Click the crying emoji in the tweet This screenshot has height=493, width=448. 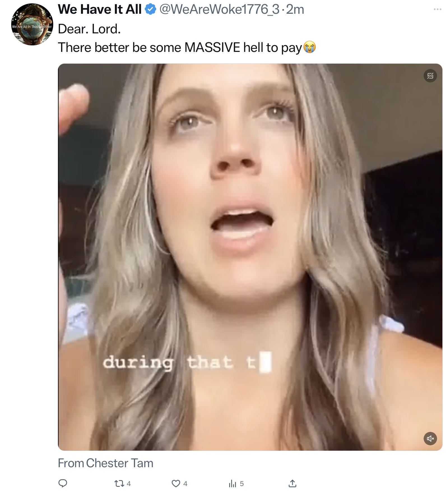click(x=309, y=47)
